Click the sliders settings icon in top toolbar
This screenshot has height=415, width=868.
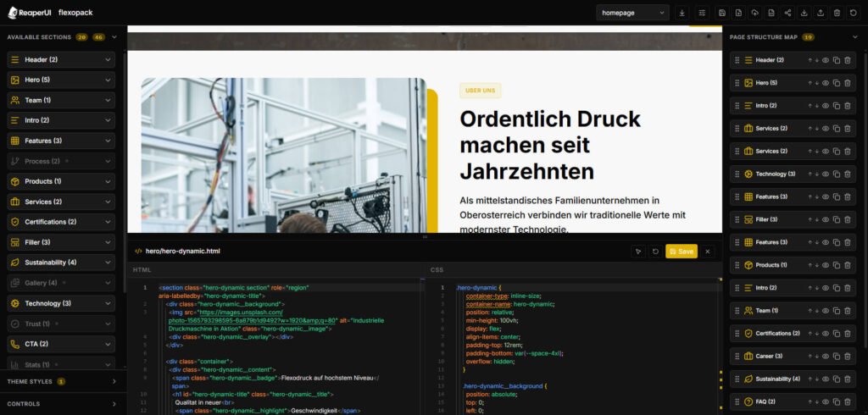coord(701,13)
